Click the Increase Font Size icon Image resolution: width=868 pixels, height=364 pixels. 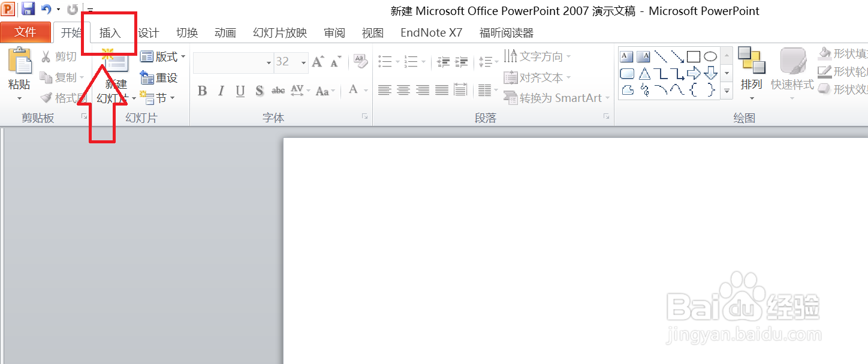[x=318, y=61]
